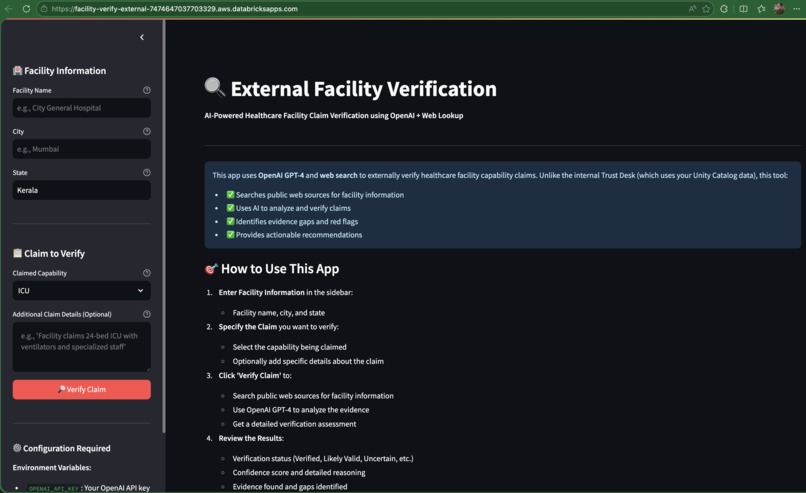The width and height of the screenshot is (806, 493).
Task: Click the browser address bar URL
Action: pos(175,9)
